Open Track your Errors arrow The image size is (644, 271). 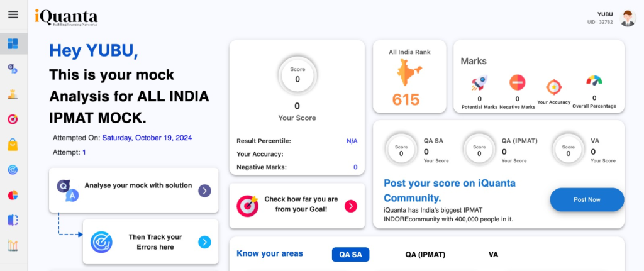coord(204,242)
